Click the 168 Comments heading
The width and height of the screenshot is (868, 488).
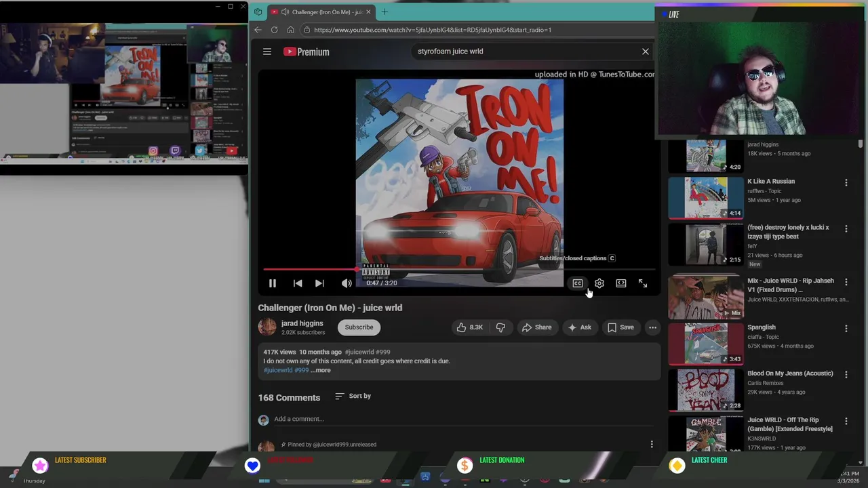289,398
